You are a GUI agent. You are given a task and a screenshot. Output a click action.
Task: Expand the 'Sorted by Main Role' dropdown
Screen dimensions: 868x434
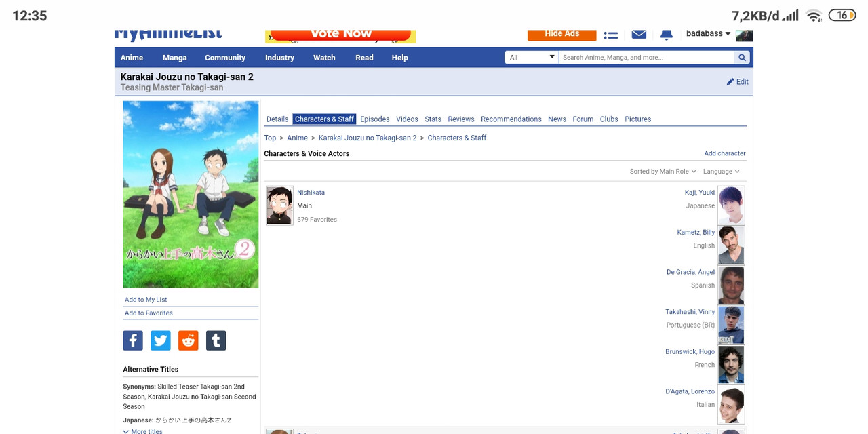coord(663,172)
